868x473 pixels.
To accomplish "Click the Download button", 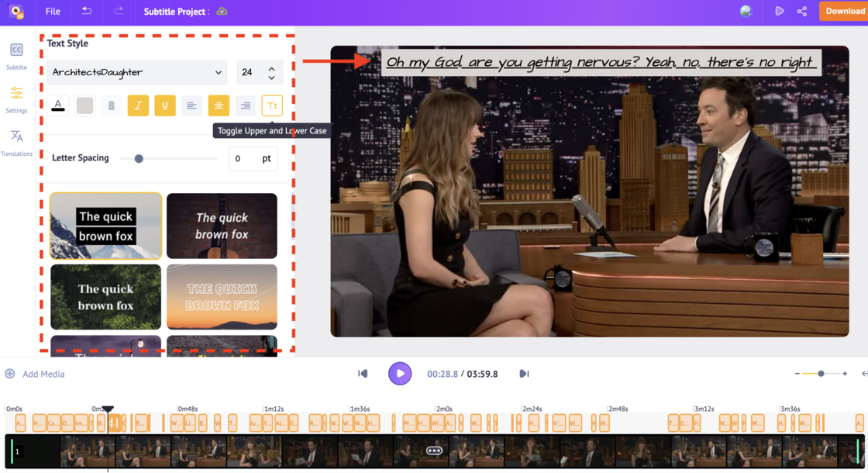I will [x=846, y=11].
